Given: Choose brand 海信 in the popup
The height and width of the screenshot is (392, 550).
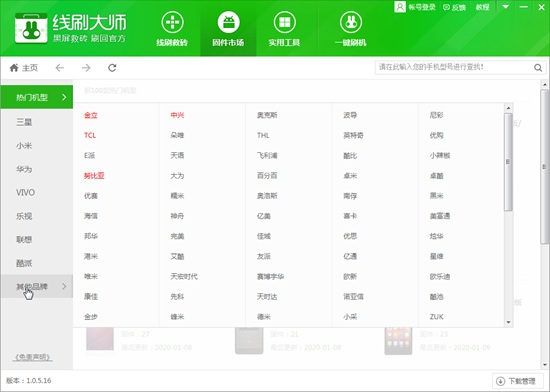Looking at the screenshot, I should (91, 216).
